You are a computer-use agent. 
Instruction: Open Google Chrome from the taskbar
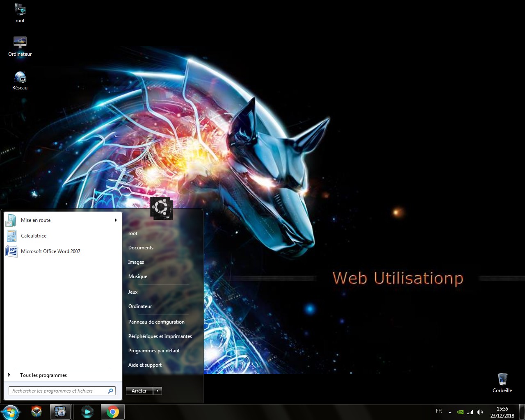pos(113,412)
